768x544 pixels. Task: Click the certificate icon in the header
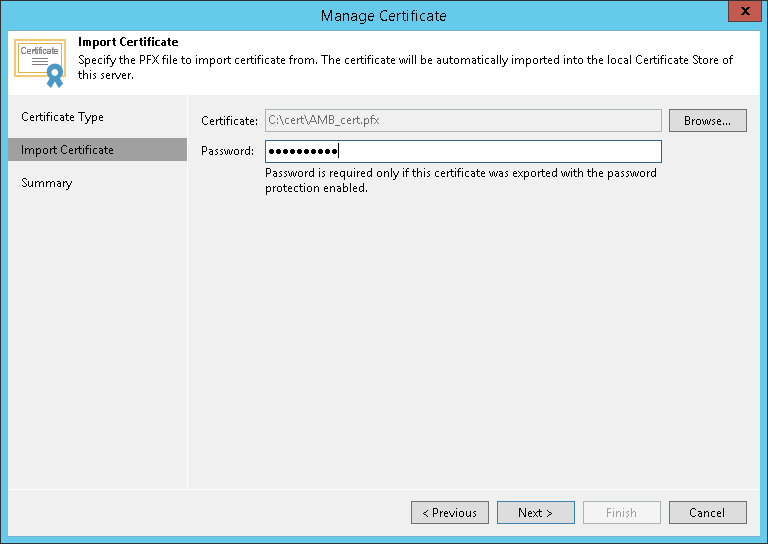coord(40,62)
